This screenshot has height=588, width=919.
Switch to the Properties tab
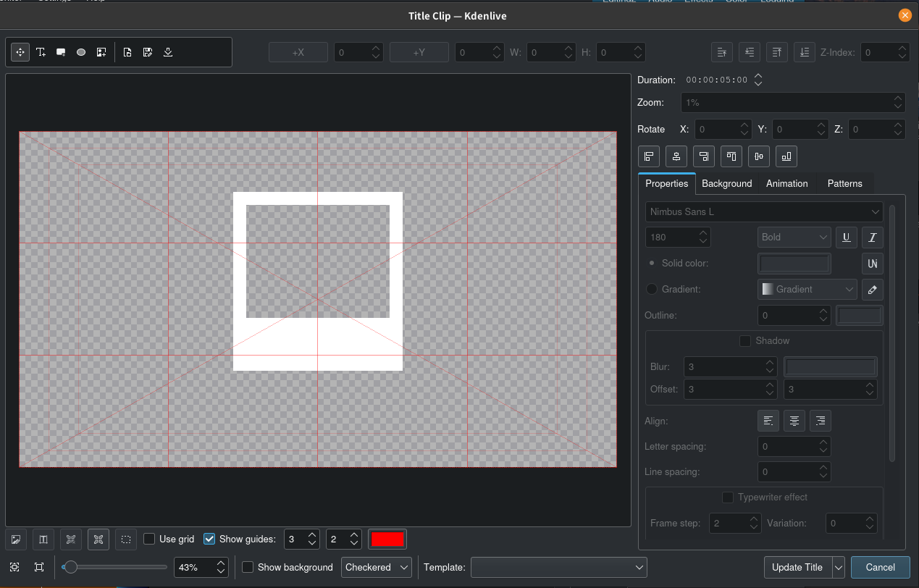666,183
